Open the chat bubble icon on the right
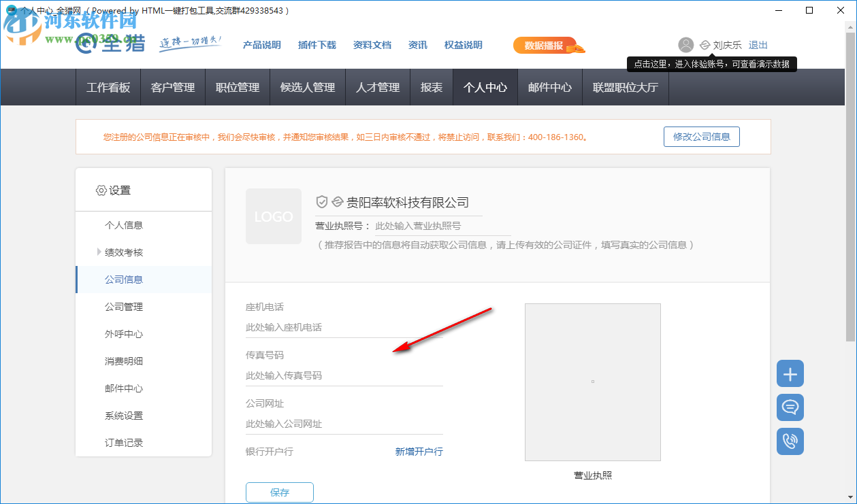This screenshot has height=504, width=857. point(790,407)
